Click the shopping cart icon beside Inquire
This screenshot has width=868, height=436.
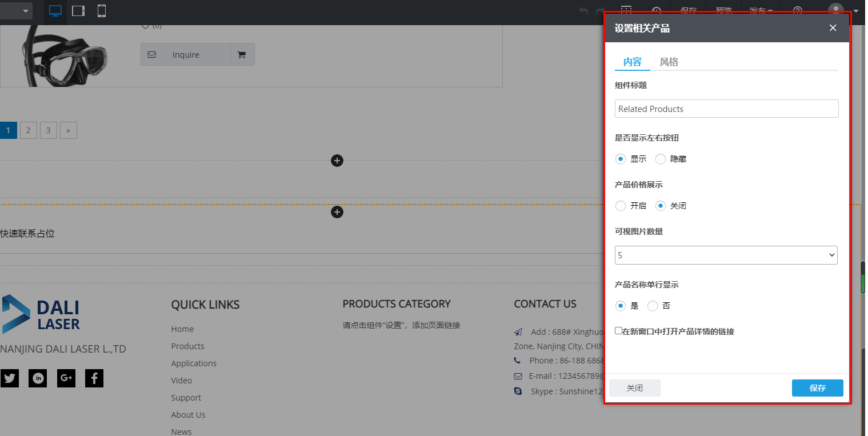pos(242,55)
